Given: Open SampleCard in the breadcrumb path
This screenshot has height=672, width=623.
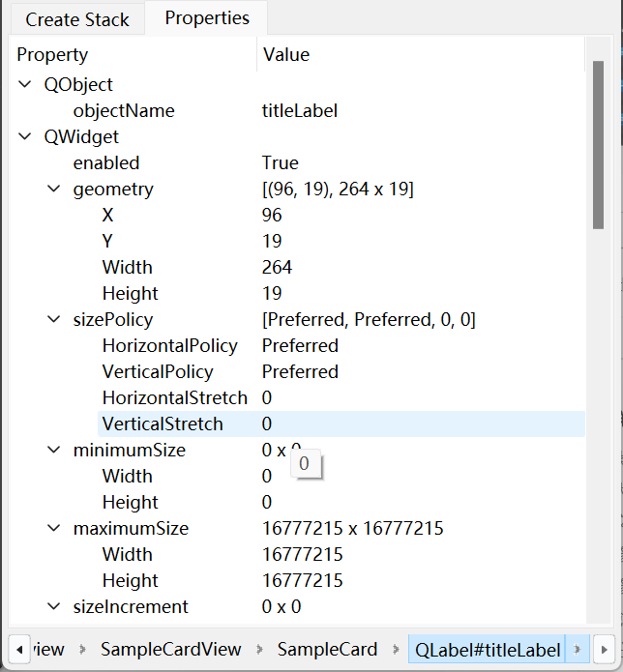Looking at the screenshot, I should pos(327,649).
